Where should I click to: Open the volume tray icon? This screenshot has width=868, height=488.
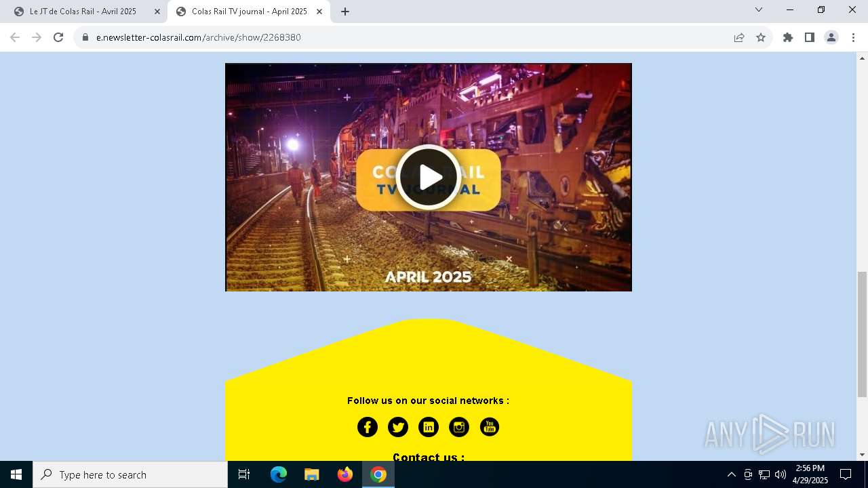781,474
